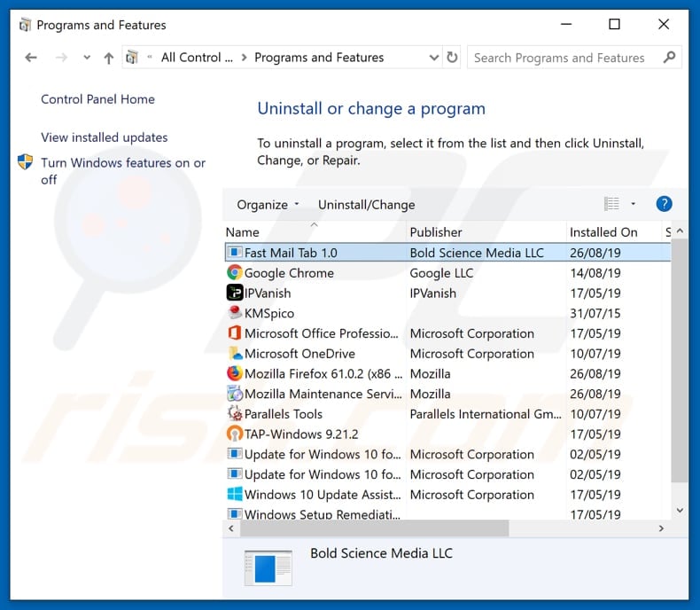Click the Uninstall/Change button
Screen dimensions: 700x610
(367, 205)
